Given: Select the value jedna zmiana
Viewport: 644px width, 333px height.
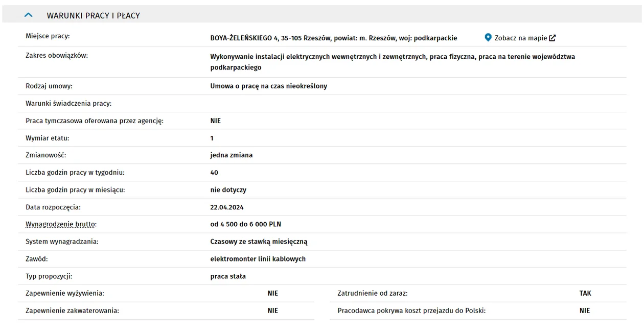Looking at the screenshot, I should (x=232, y=155).
